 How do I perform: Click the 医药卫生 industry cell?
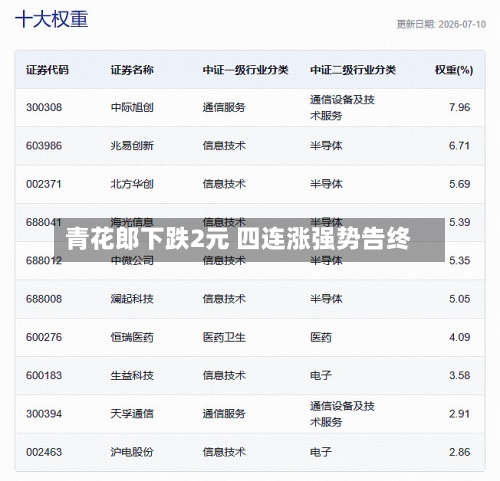pos(224,337)
